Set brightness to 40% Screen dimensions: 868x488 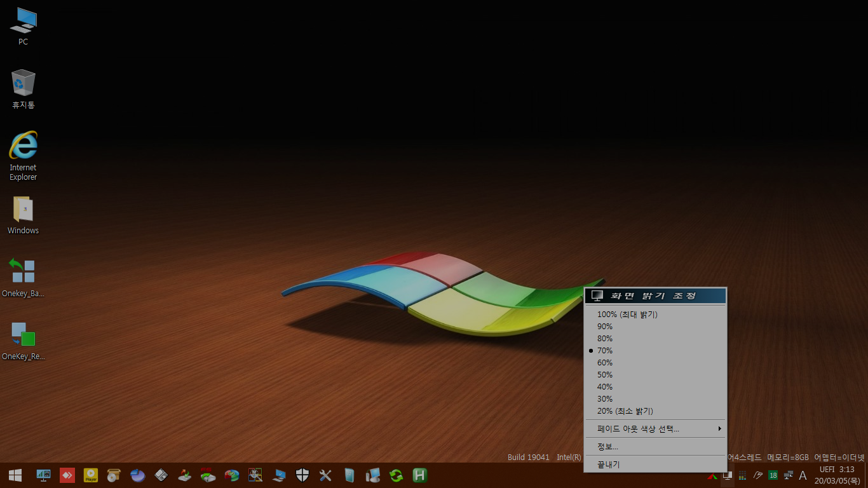click(655, 387)
